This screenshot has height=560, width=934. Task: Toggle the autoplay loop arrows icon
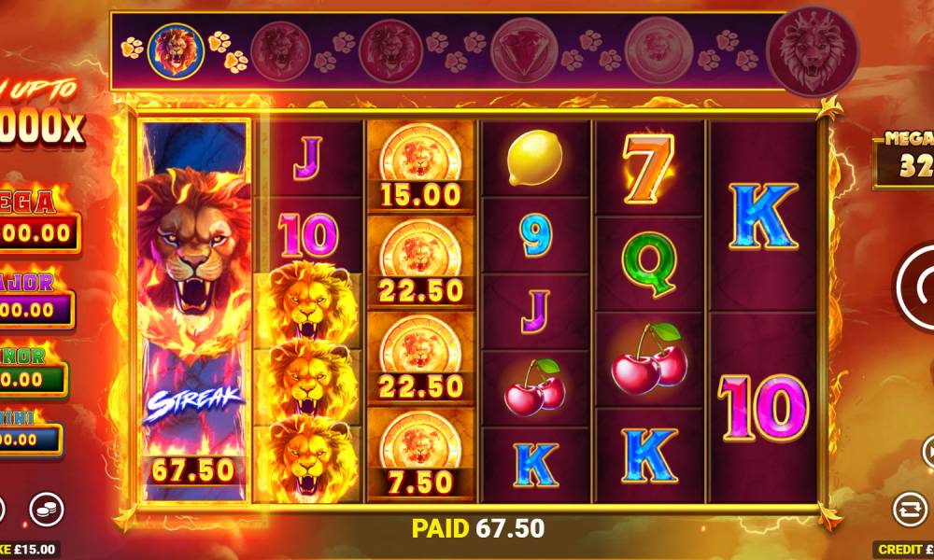(910, 510)
